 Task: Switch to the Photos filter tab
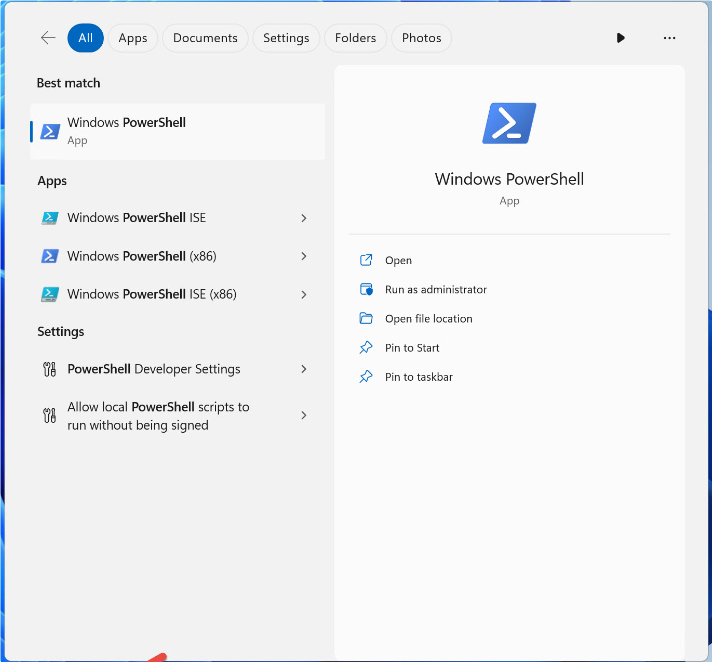pyautogui.click(x=421, y=38)
